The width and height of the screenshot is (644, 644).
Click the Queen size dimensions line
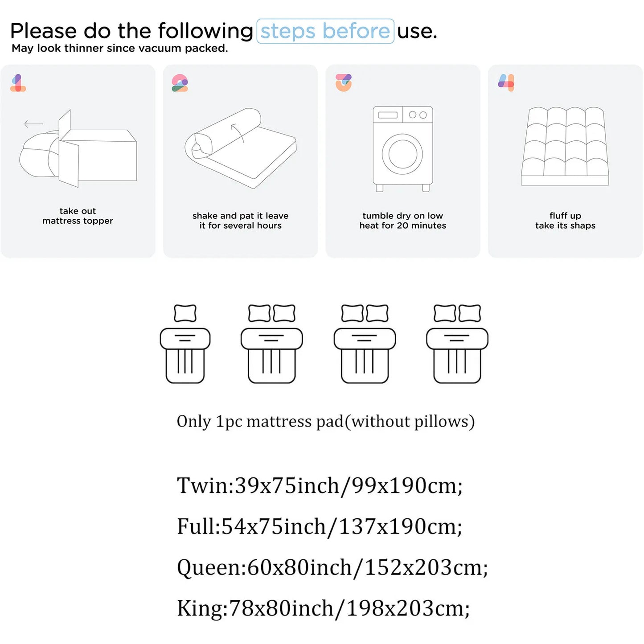pos(332,567)
